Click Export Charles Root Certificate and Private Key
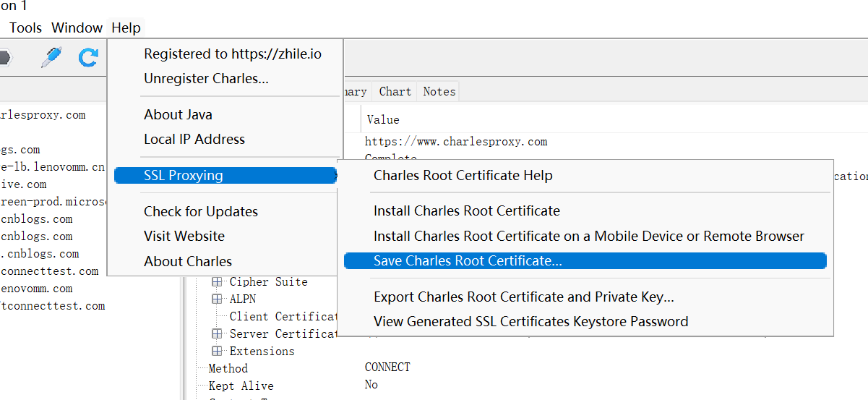 pyautogui.click(x=523, y=297)
